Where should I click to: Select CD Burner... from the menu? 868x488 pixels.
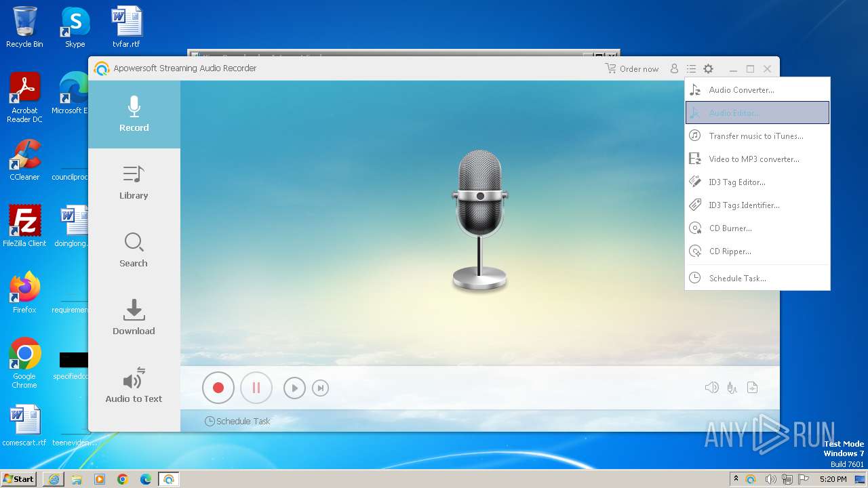click(757, 228)
